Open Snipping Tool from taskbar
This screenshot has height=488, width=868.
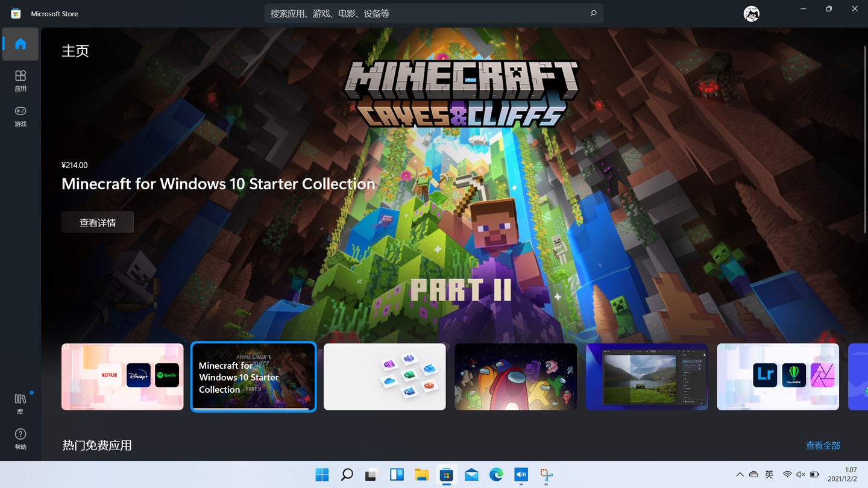tap(546, 475)
